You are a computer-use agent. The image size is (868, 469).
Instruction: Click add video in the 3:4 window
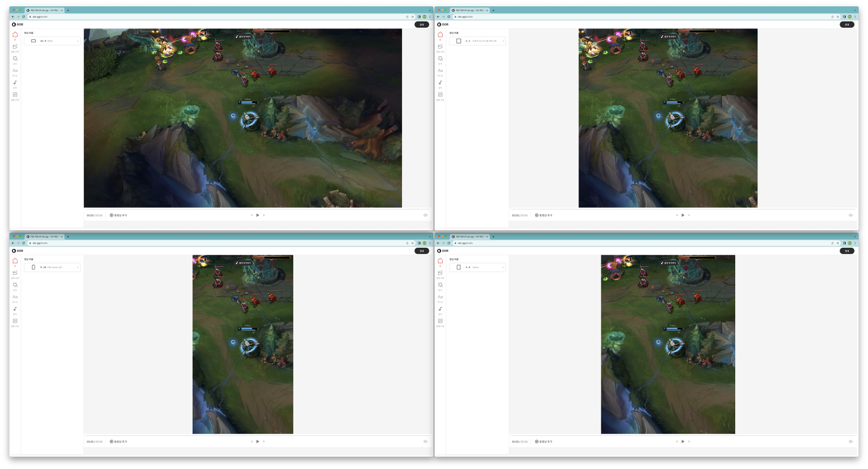click(544, 441)
